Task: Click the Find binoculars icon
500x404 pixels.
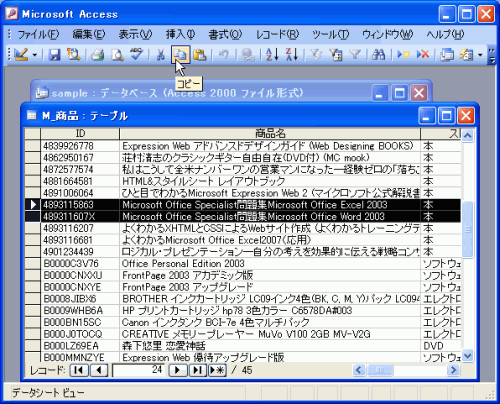Action: 379,54
